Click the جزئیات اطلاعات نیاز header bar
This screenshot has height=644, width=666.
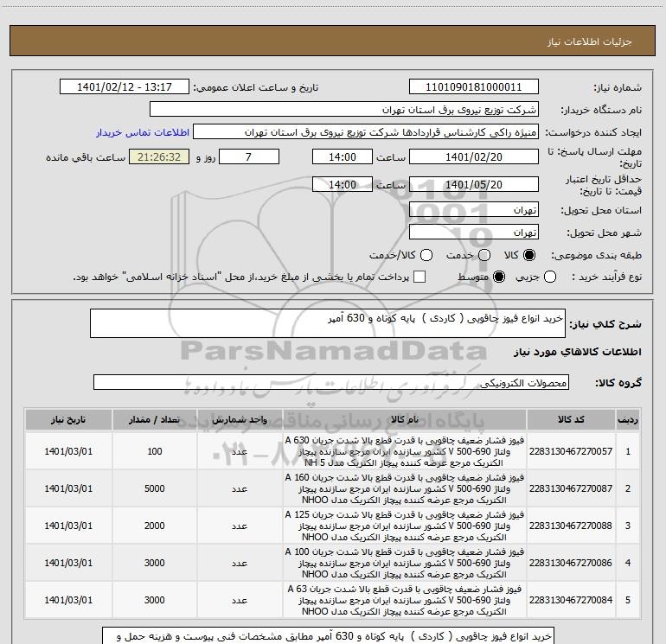(x=333, y=41)
